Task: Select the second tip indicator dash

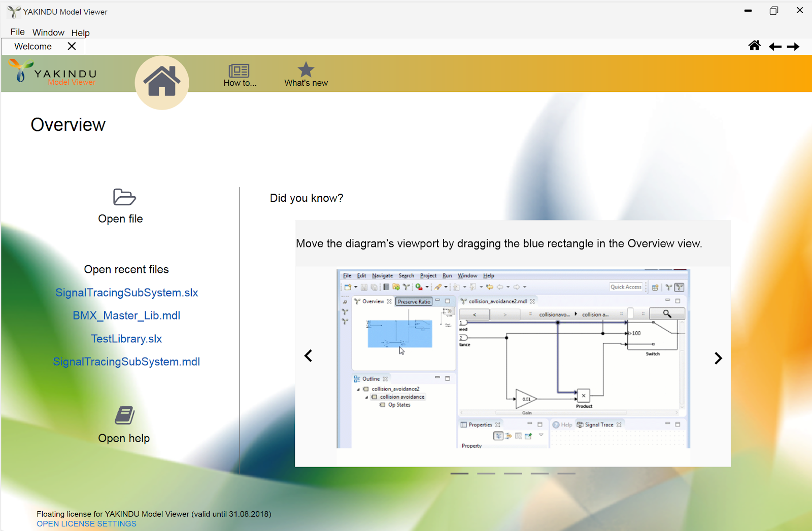Action: tap(486, 473)
